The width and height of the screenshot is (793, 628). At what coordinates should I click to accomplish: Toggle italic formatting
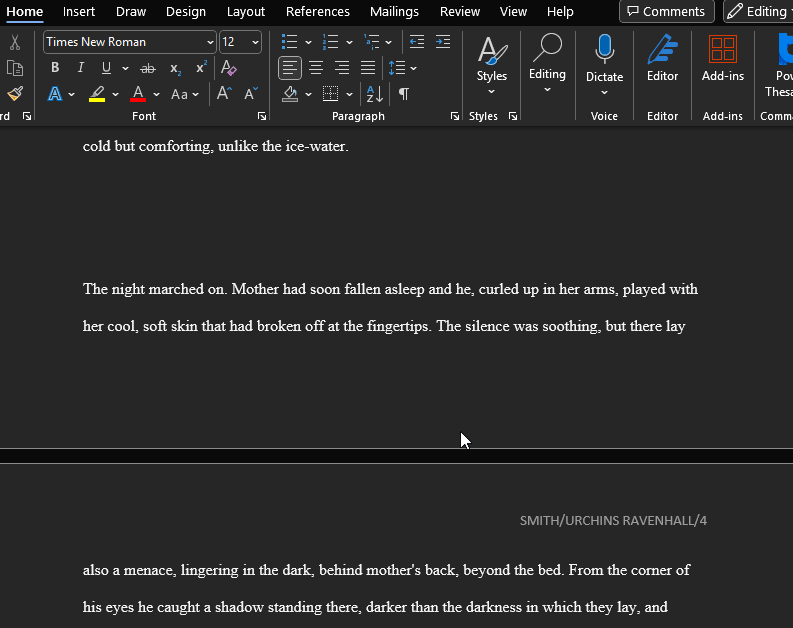pyautogui.click(x=81, y=68)
